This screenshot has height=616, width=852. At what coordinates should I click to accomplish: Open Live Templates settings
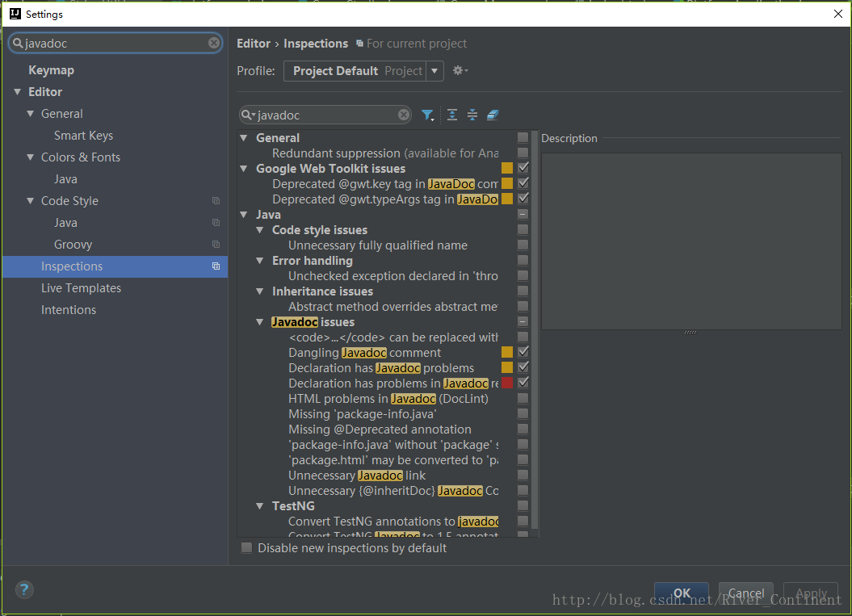click(81, 288)
